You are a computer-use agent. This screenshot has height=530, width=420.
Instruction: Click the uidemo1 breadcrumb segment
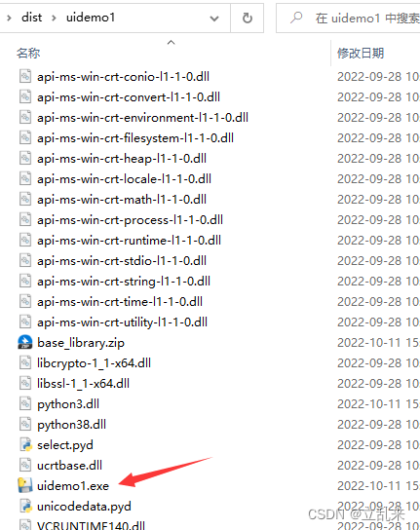point(91,18)
